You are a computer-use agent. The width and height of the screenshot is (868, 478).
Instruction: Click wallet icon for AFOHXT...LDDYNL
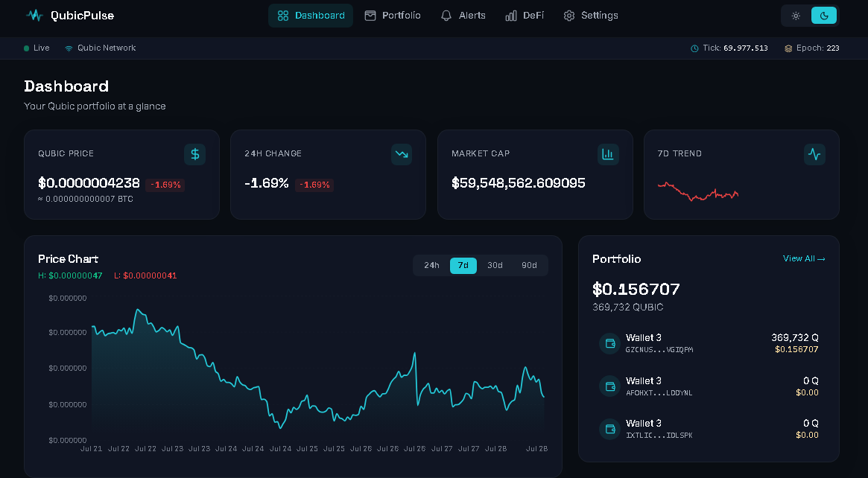[610, 386]
